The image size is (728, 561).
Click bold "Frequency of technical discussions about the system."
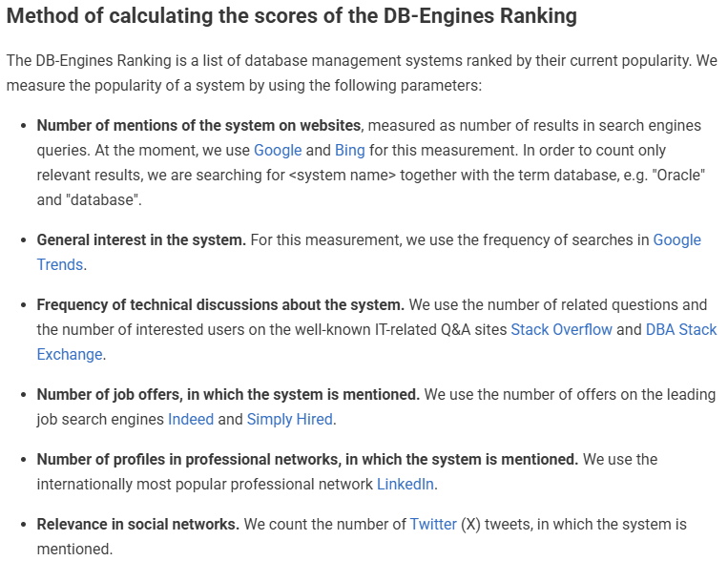220,305
